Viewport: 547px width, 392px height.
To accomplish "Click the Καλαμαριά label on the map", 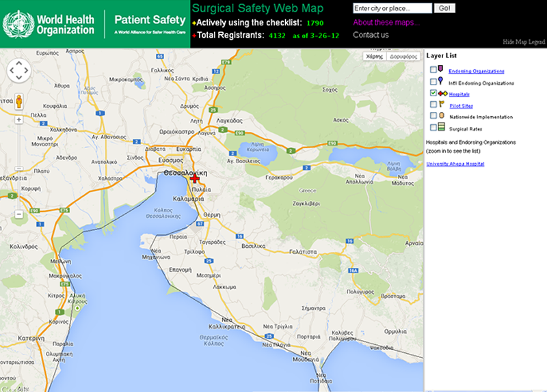I will click(189, 199).
